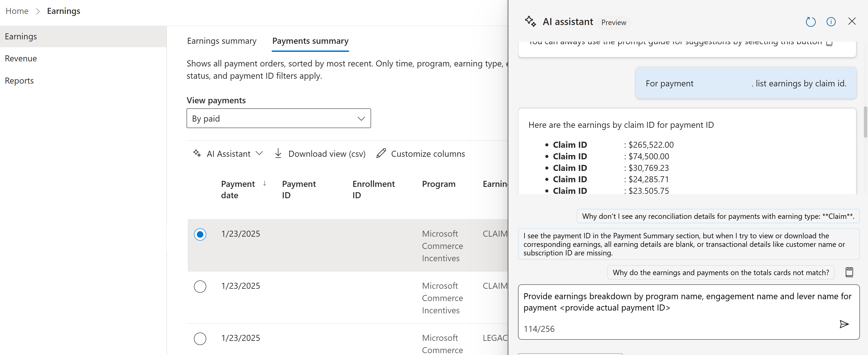
Task: Sort by Payment date arrow
Action: (265, 183)
